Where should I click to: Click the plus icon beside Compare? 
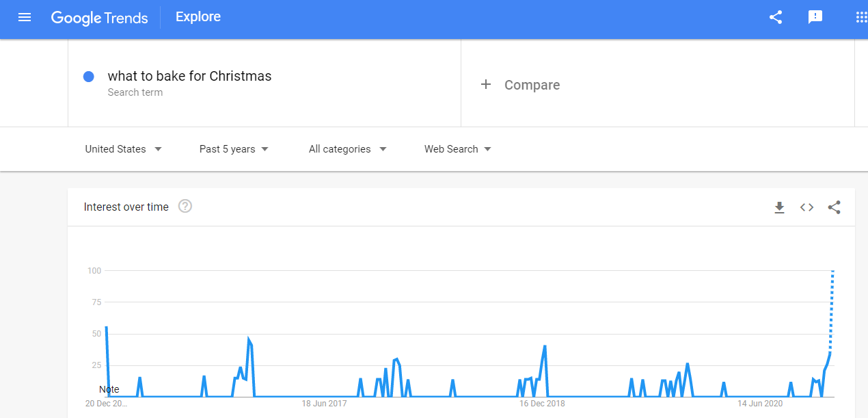click(486, 84)
